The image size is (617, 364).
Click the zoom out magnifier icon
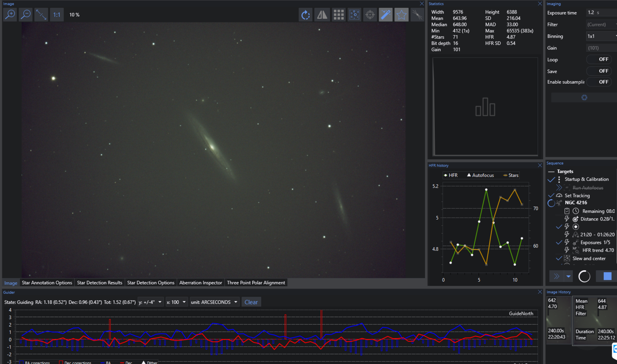pyautogui.click(x=26, y=15)
